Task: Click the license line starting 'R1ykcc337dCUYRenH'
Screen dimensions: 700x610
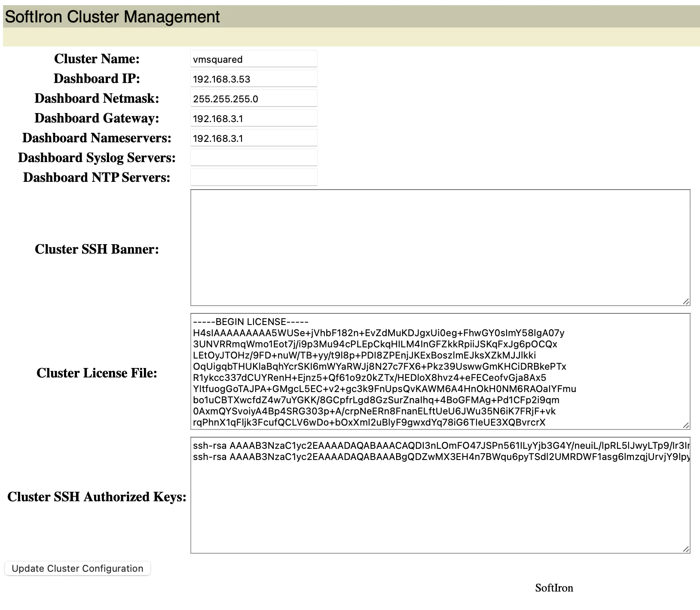Action: [370, 377]
